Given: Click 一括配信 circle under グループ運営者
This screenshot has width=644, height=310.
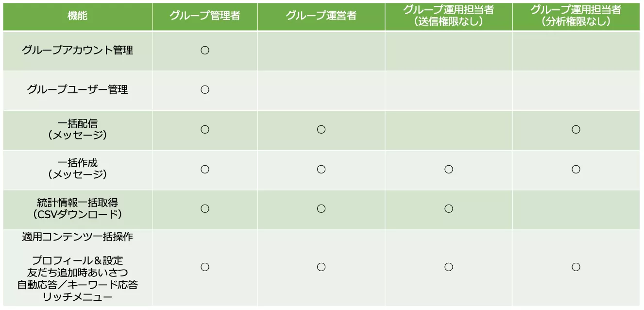Looking at the screenshot, I should (x=321, y=130).
